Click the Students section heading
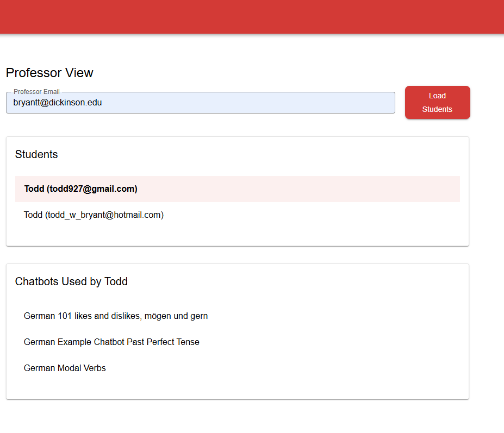The height and width of the screenshot is (433, 504). (36, 154)
